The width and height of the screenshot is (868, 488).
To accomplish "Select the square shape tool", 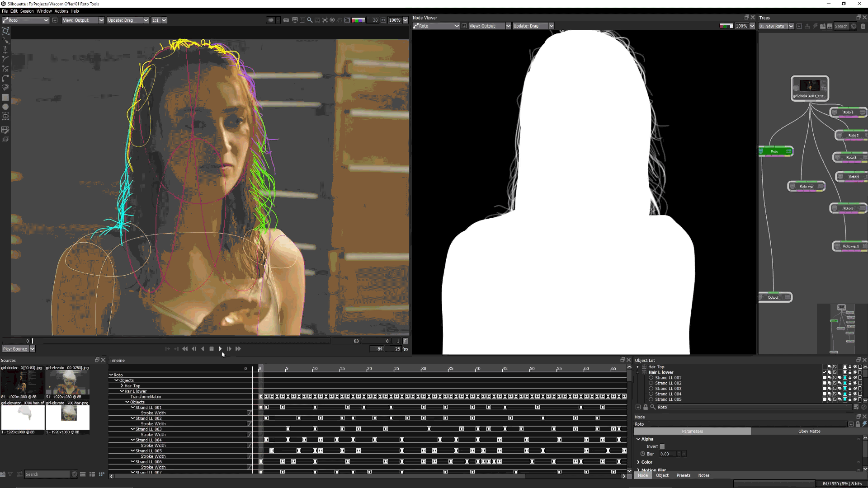I will (5, 98).
